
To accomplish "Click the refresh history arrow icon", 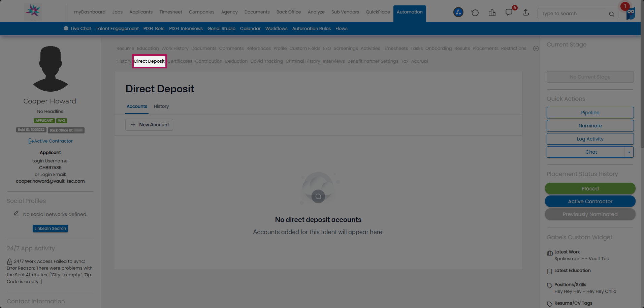I will point(475,13).
